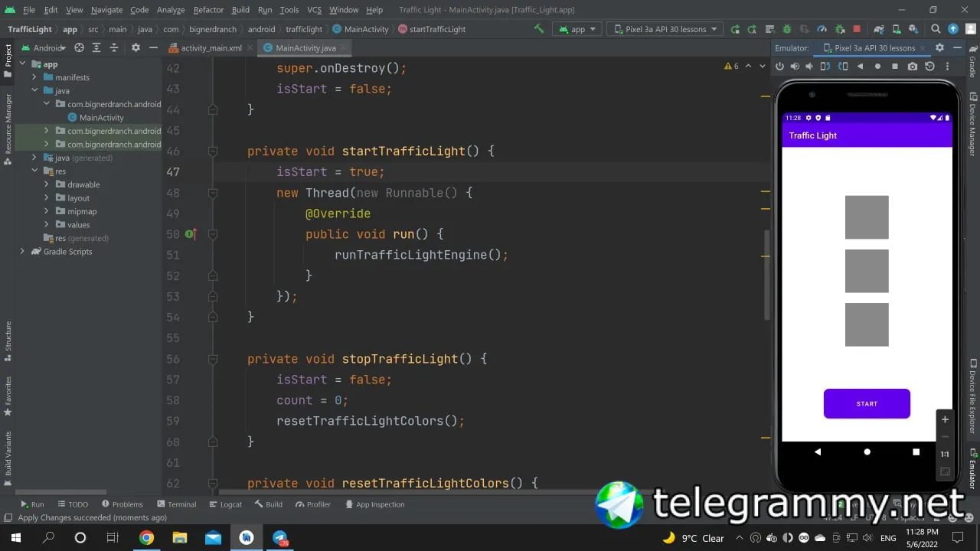Collapse the java folder

click(x=34, y=91)
